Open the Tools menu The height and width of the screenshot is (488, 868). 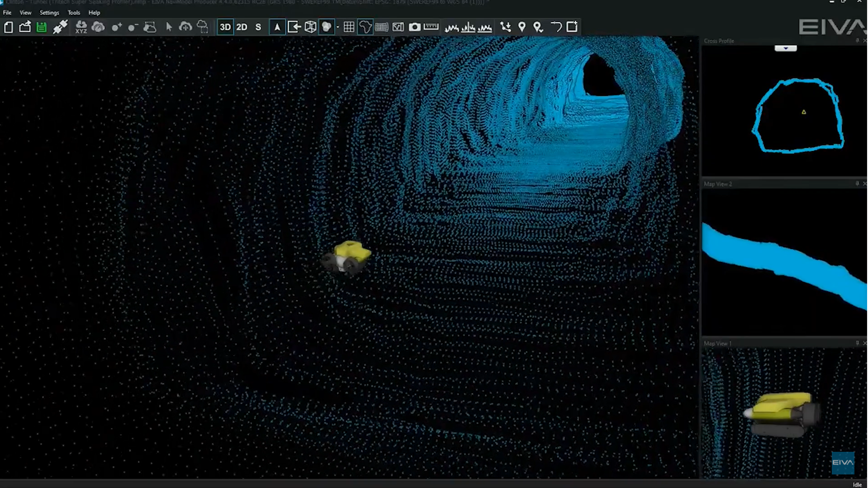coord(74,13)
